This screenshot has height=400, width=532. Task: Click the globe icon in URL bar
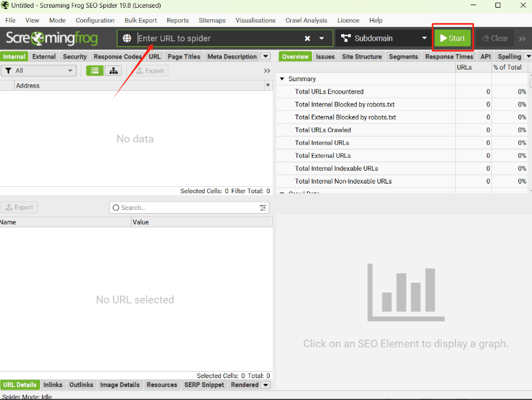(x=127, y=38)
